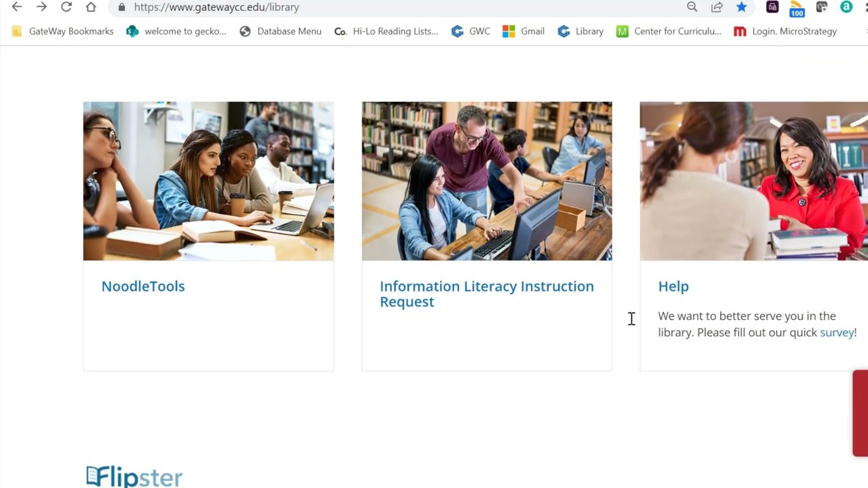
Task: Open the Gmail bookmark
Action: coord(524,31)
